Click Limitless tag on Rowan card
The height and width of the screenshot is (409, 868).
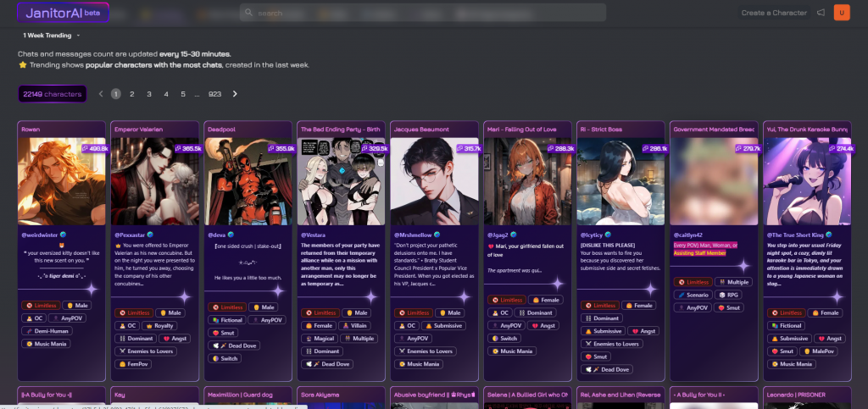[x=41, y=305]
